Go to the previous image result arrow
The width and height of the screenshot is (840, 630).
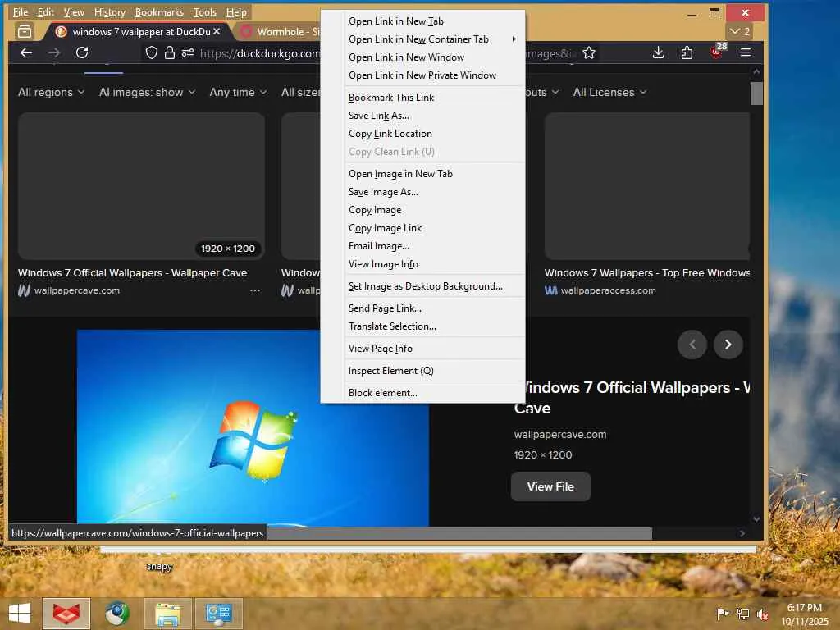[692, 345]
